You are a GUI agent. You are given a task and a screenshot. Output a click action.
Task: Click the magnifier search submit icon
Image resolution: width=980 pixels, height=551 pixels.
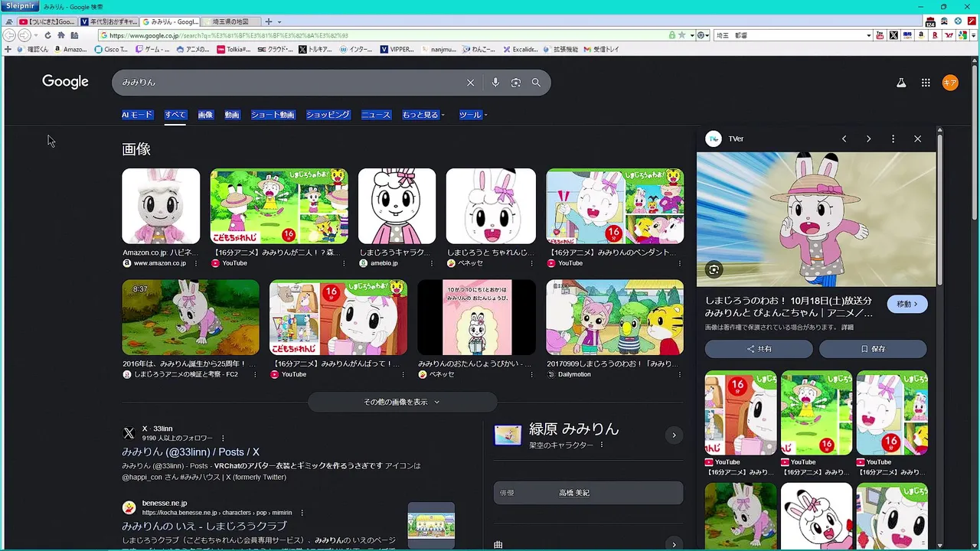coord(536,83)
